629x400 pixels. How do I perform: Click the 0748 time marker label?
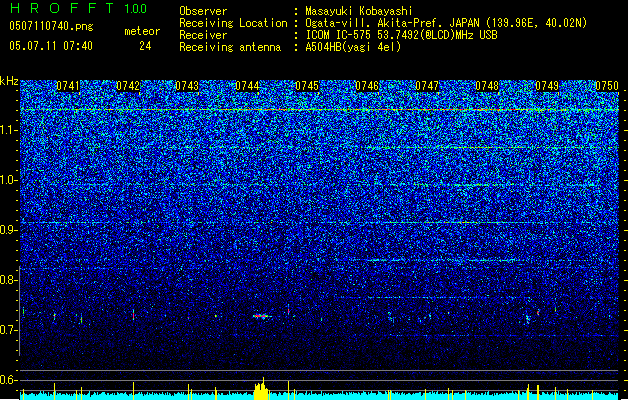point(487,86)
